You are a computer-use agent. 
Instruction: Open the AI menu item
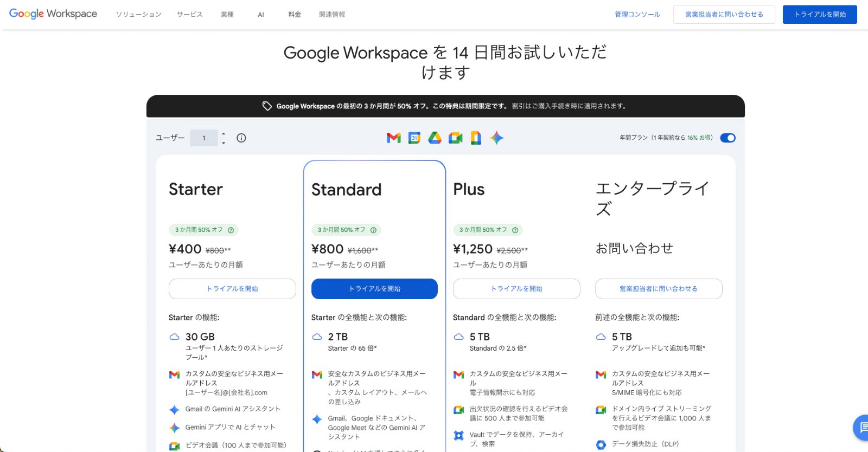(x=261, y=15)
